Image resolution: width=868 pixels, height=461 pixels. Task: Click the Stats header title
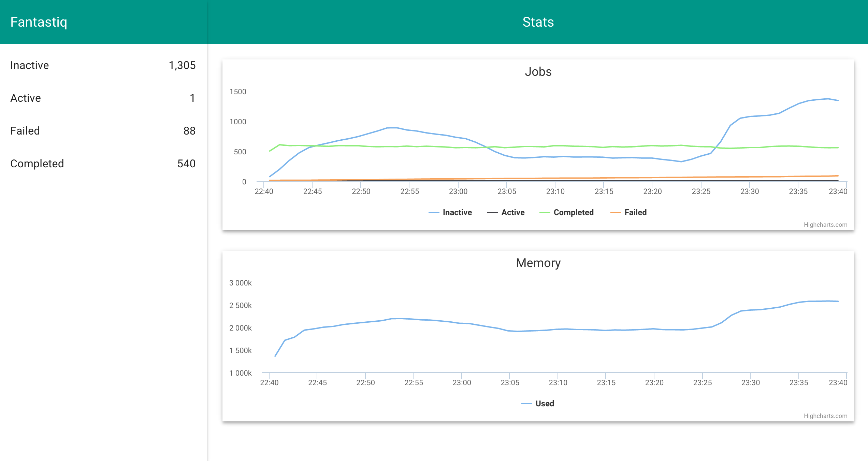(x=538, y=22)
